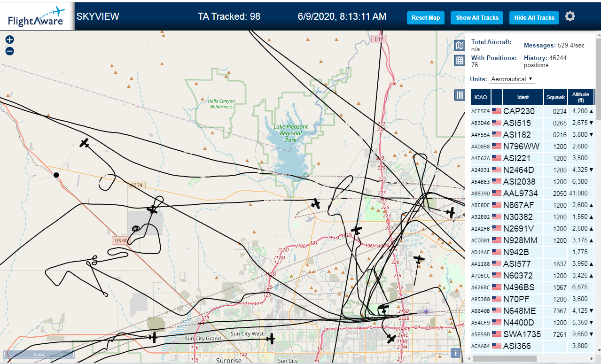The width and height of the screenshot is (601, 364).
Task: Select aircraft icon near exit 222
Action: coord(357,230)
